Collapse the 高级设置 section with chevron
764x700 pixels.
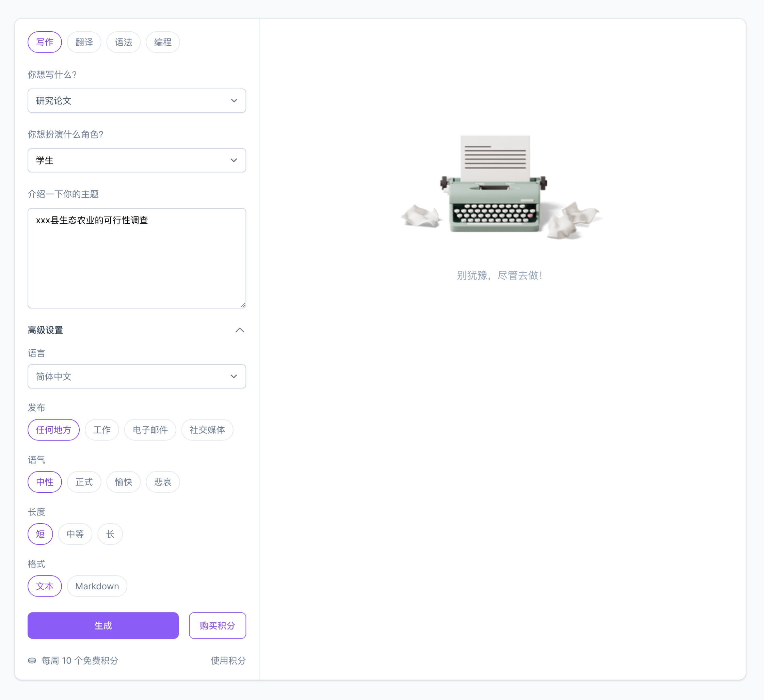[239, 330]
